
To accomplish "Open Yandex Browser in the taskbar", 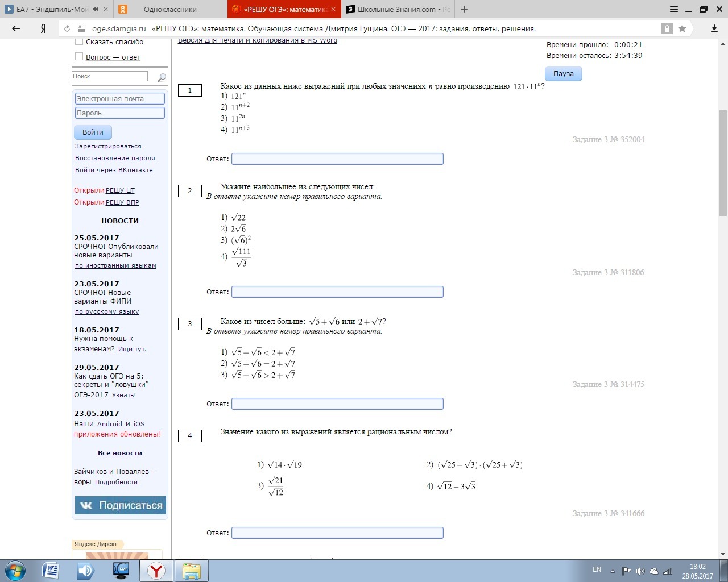I will pos(156,571).
